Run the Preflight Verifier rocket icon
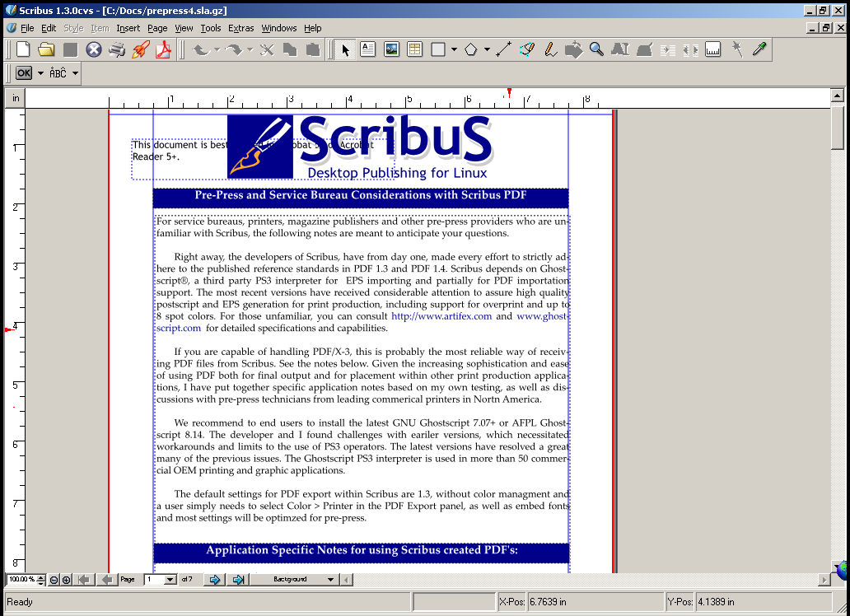 click(x=140, y=50)
